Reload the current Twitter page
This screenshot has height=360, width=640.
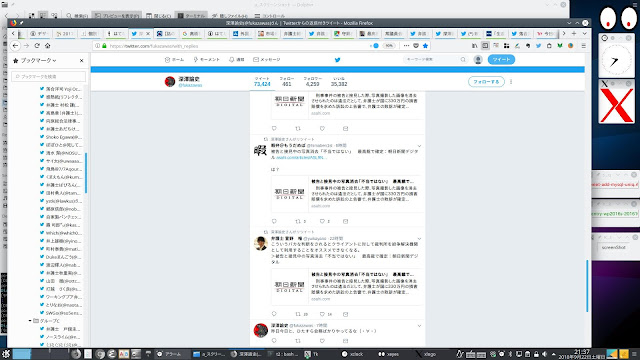pyautogui.click(x=37, y=46)
